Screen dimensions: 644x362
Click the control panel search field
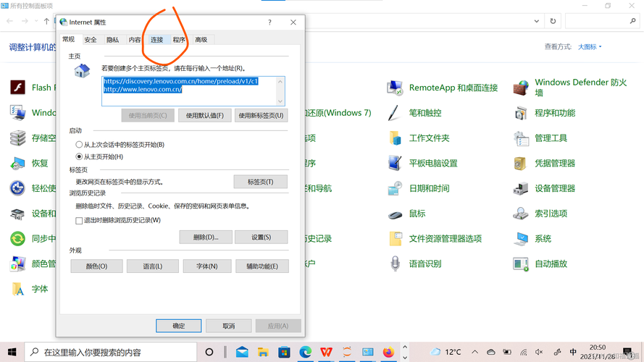point(602,21)
